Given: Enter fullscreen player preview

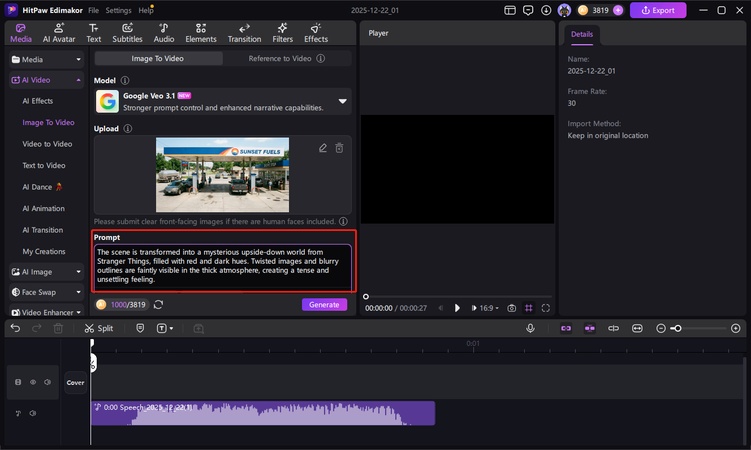Looking at the screenshot, I should pos(546,308).
